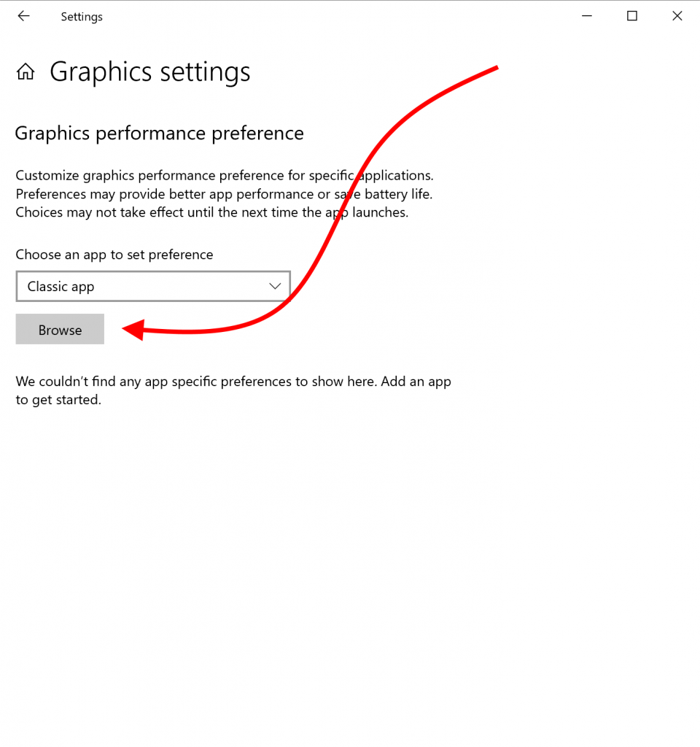This screenshot has height=747, width=700.
Task: Minimize the Settings window
Action: click(587, 16)
